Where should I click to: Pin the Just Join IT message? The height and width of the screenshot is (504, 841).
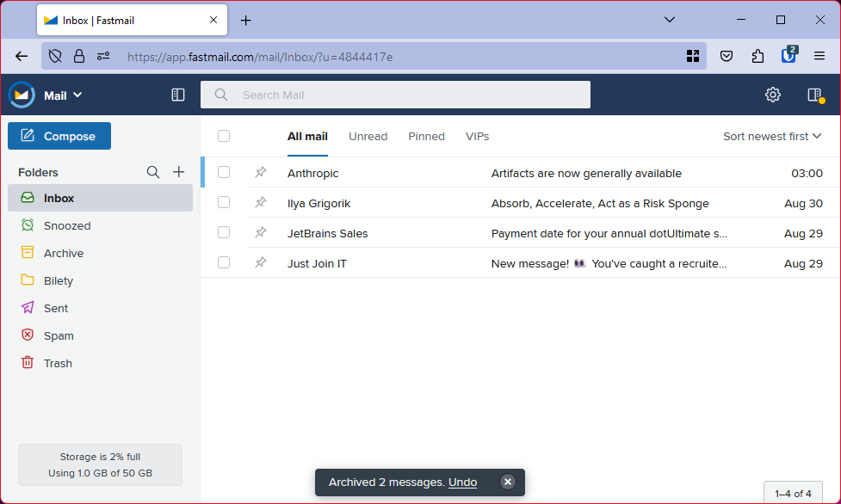[x=261, y=262]
